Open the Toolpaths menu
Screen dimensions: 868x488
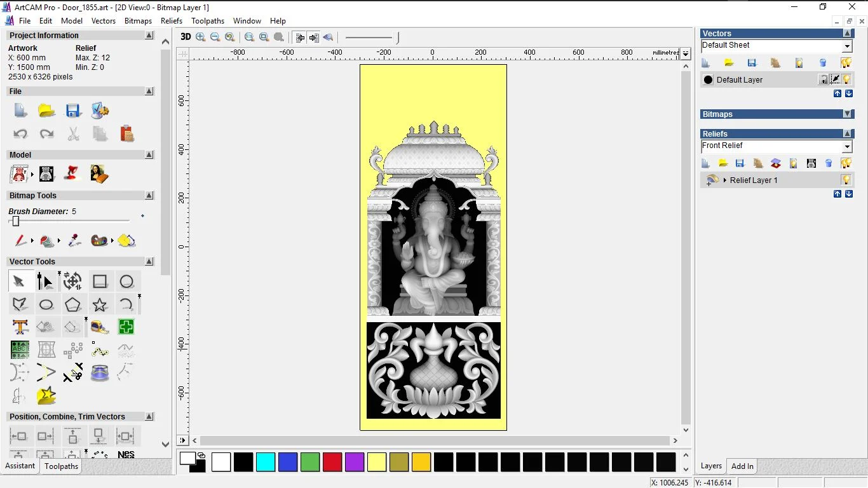coord(208,20)
